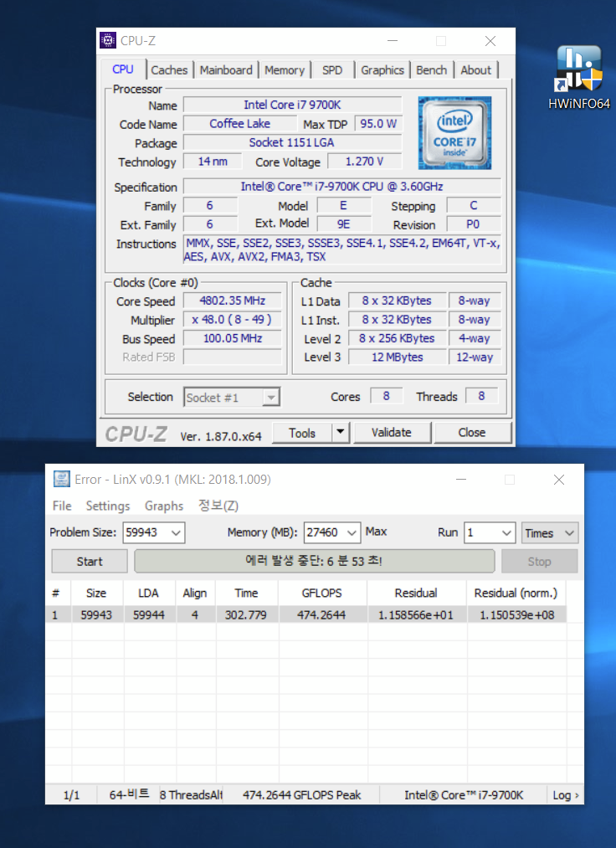Click the Ext. Model value 9E
The image size is (616, 848).
coord(344,224)
